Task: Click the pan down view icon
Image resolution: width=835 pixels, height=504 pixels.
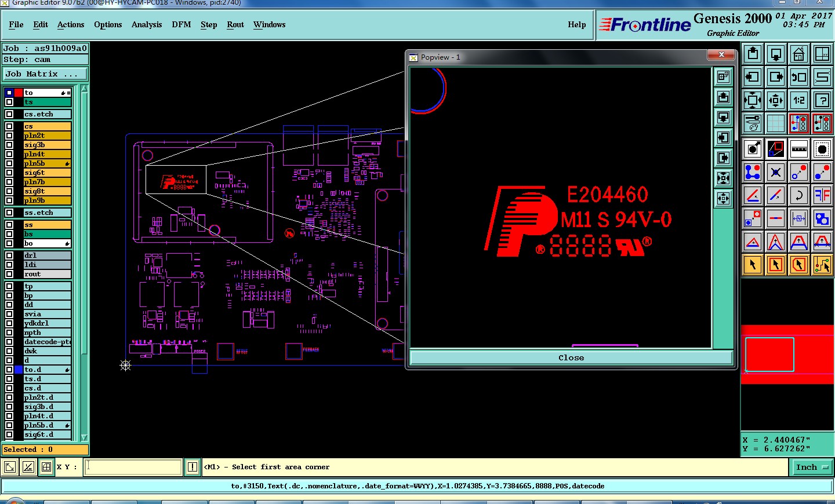Action: (x=776, y=54)
